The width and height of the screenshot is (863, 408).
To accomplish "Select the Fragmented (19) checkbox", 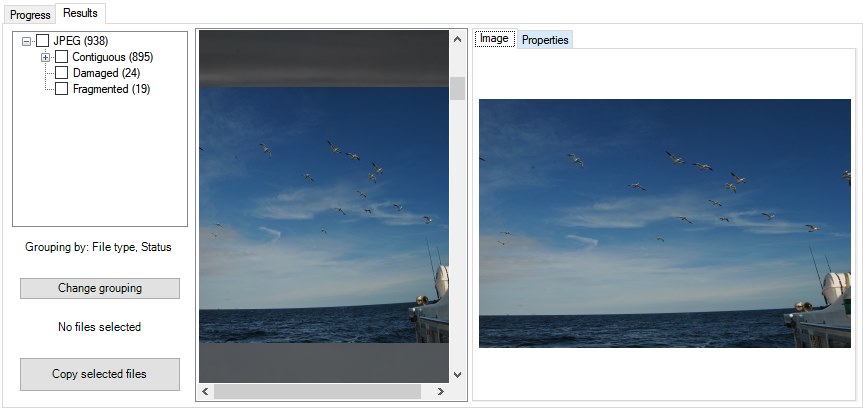I will 61,89.
